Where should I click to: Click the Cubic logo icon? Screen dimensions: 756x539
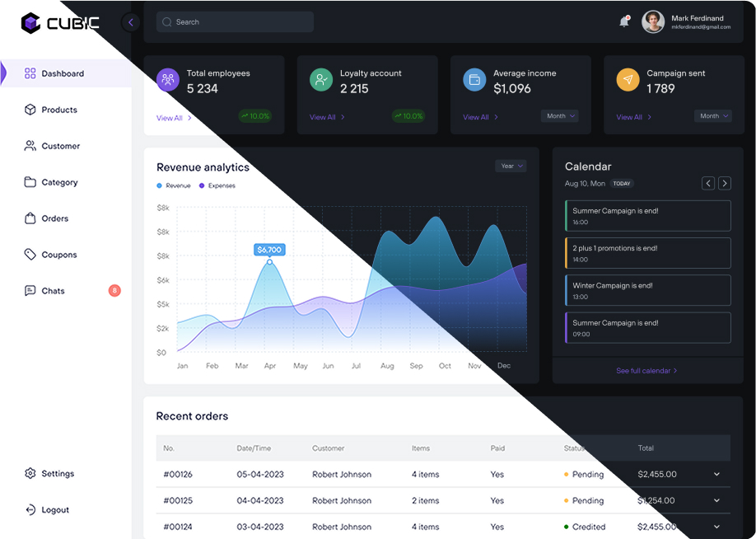tap(30, 23)
